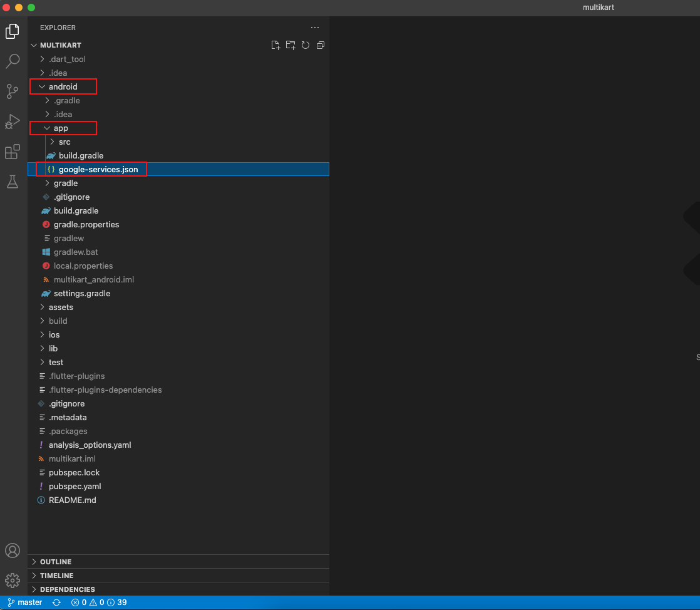The image size is (700, 610).
Task: Expand the src folder
Action: (178, 142)
